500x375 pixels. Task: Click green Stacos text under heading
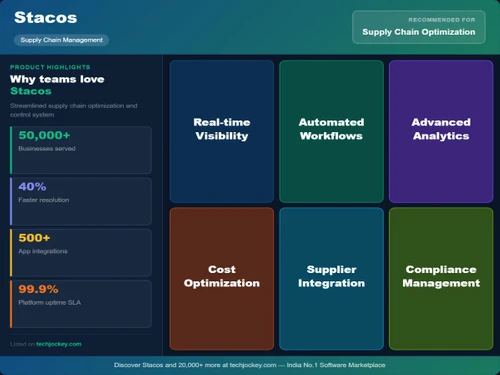click(31, 91)
